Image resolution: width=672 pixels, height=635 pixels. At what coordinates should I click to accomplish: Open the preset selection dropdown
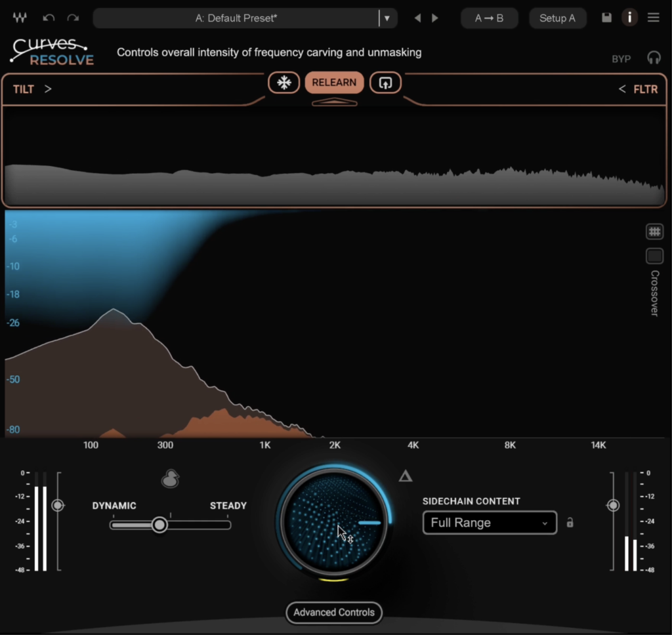point(388,18)
